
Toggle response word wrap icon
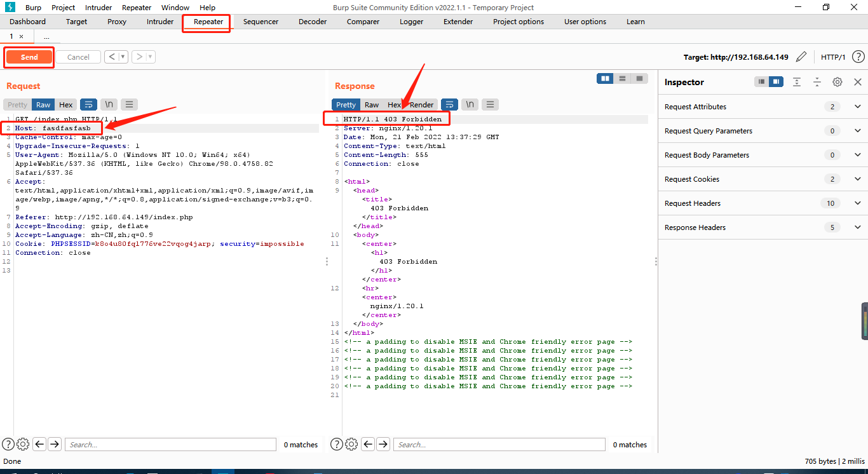pos(449,105)
